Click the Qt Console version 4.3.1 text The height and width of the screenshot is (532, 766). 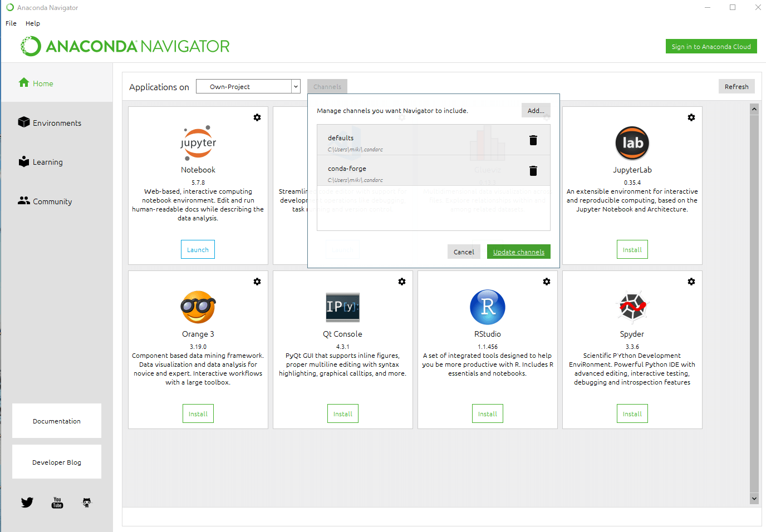pos(343,347)
